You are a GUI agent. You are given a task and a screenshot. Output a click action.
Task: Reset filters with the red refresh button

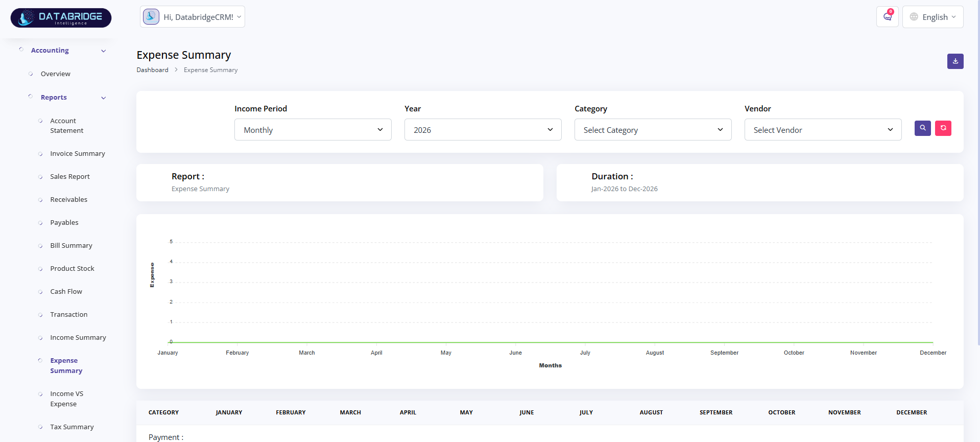943,128
